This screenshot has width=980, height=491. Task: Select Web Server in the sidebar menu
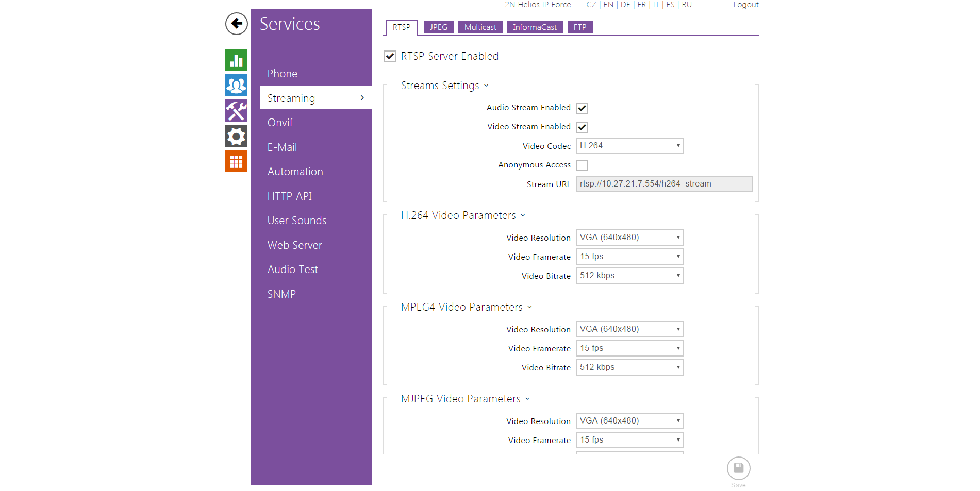pos(294,245)
